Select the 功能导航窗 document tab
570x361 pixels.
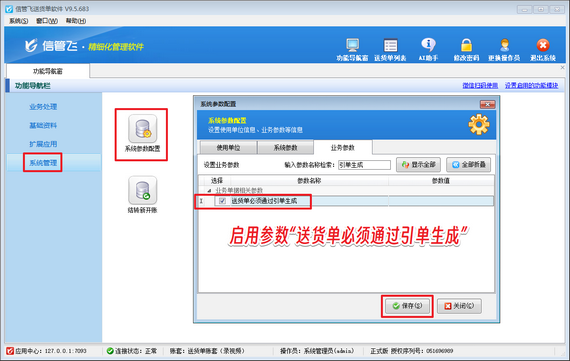(48, 71)
